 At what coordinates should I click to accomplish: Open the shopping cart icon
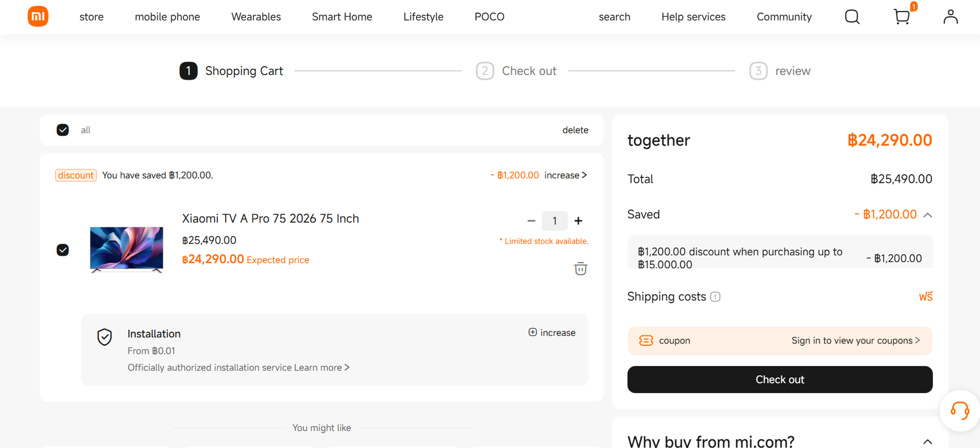pos(902,17)
